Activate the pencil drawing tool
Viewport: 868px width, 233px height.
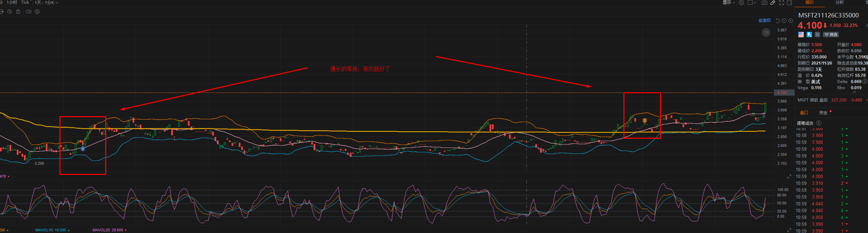pyautogui.click(x=773, y=3)
